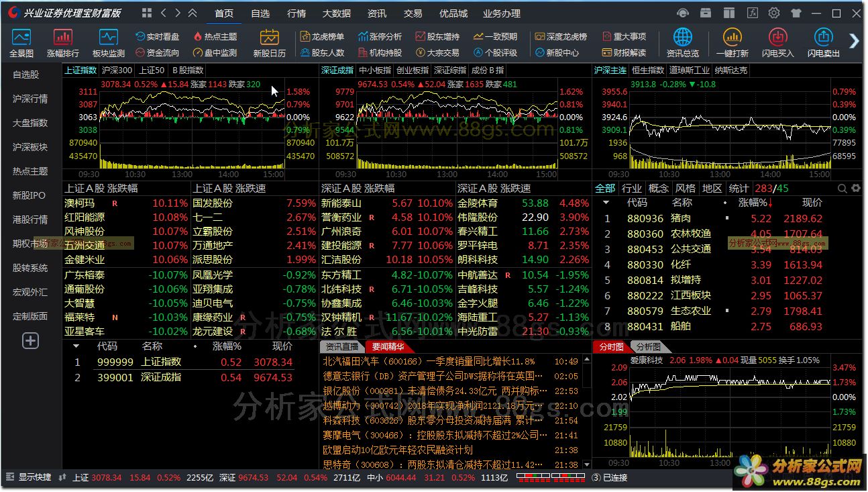
Task: Open the skin shirt icon
Action: (x=796, y=13)
